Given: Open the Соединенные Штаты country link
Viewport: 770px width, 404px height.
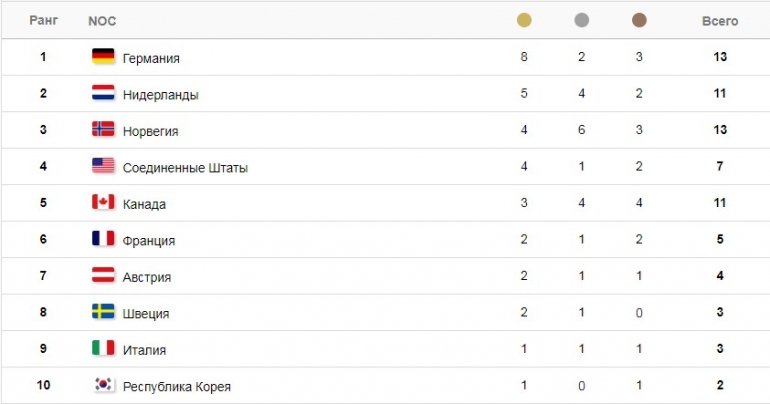Looking at the screenshot, I should click(x=185, y=168).
